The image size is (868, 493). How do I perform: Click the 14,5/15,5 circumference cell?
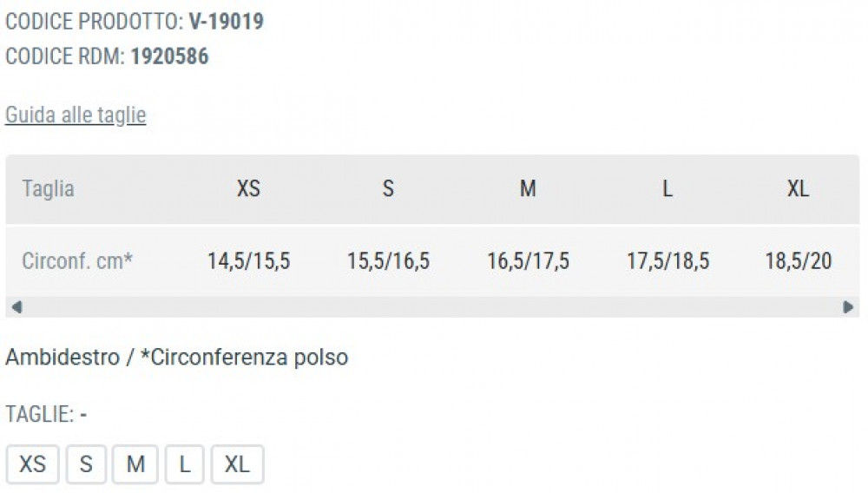(x=248, y=261)
